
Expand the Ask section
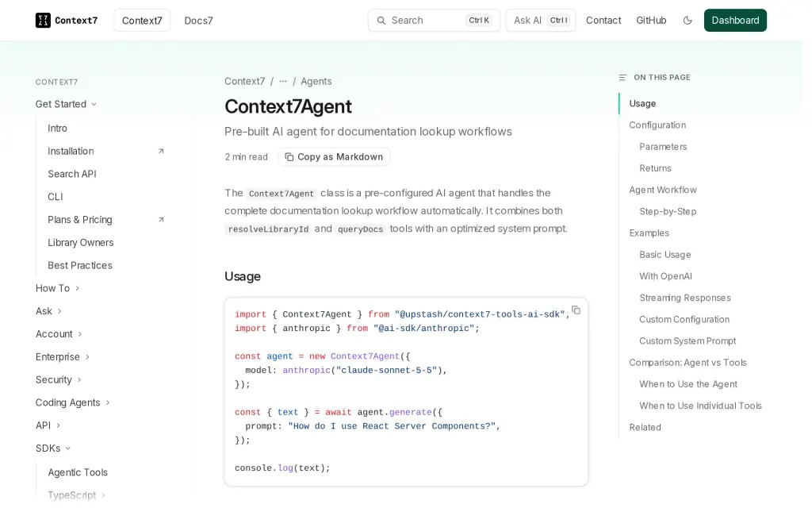(x=48, y=311)
